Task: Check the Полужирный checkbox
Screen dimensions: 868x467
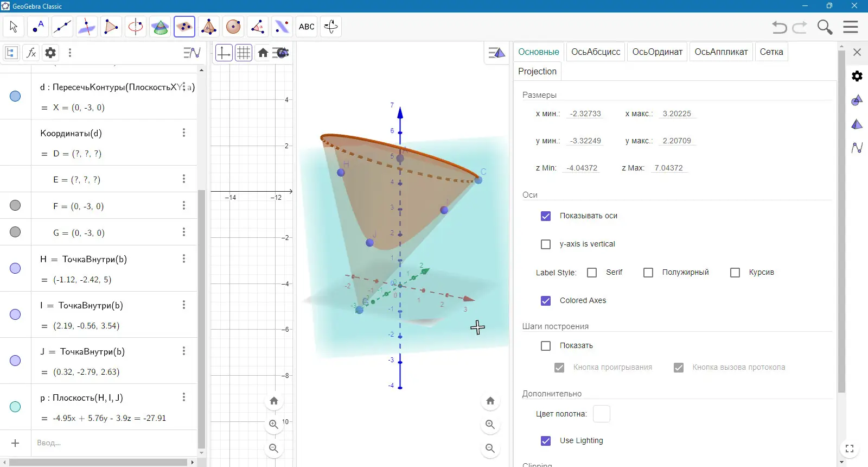Action: pyautogui.click(x=648, y=273)
